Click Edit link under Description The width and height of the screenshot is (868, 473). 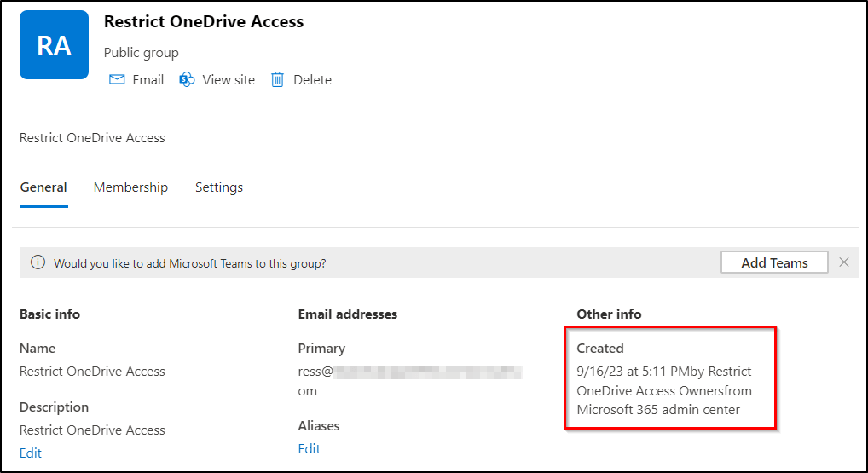tap(31, 453)
